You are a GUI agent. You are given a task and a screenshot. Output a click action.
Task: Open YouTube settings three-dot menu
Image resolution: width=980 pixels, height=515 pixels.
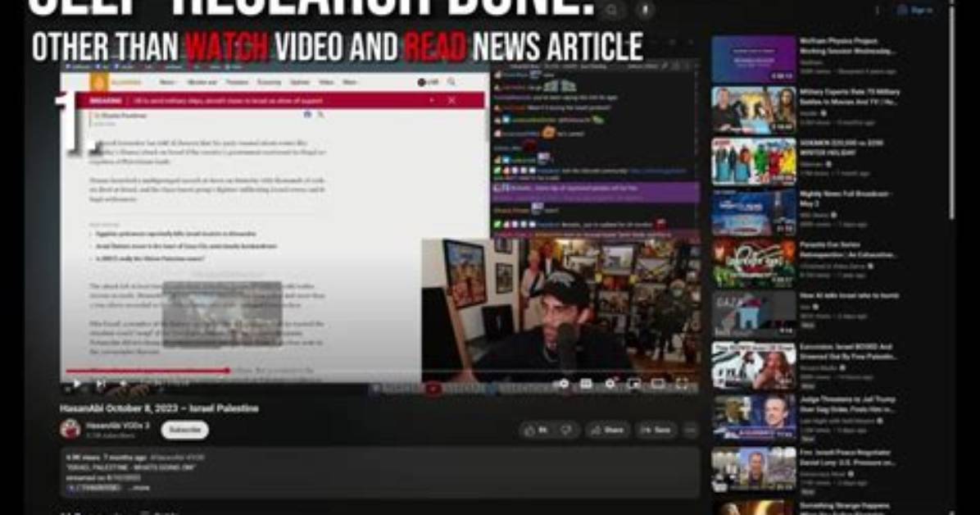click(877, 9)
